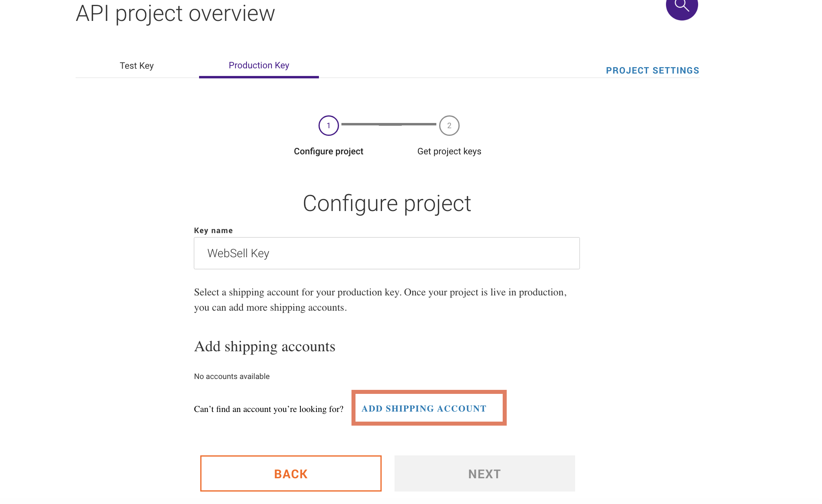Click the large 'Configure project' heading
This screenshot has width=822, height=504.
(387, 203)
